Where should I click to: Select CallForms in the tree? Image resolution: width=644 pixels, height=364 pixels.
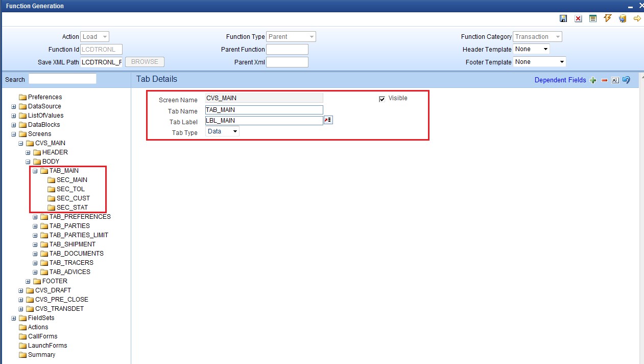tap(43, 336)
